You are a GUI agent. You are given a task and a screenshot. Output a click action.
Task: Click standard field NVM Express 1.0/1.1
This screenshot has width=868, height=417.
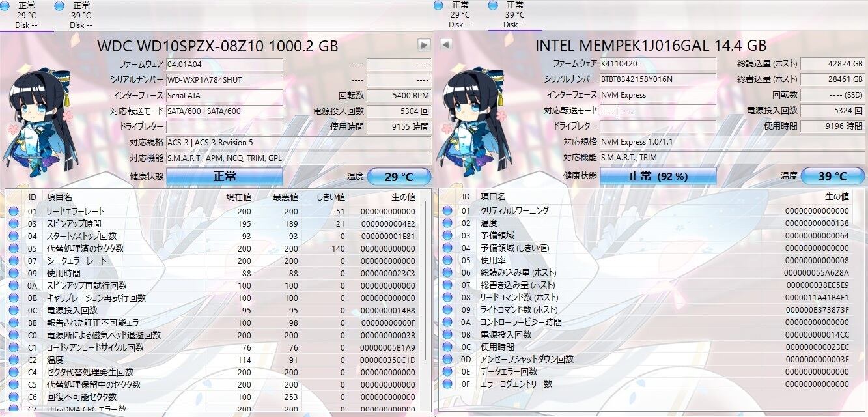pyautogui.click(x=731, y=141)
